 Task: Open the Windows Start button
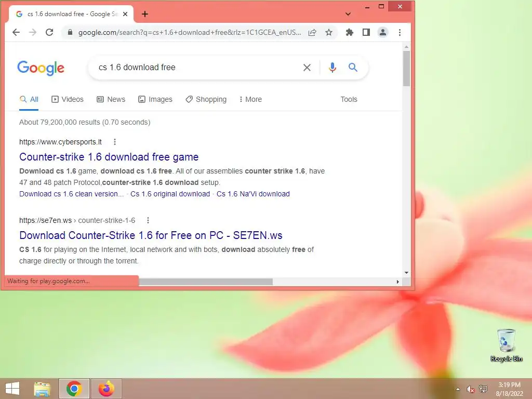[12, 389]
